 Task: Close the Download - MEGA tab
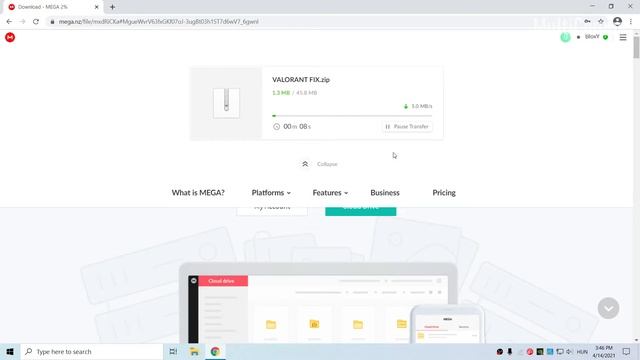click(97, 7)
